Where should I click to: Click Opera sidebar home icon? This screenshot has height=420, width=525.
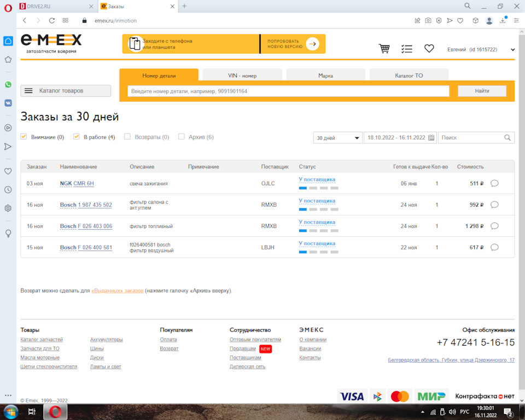[x=8, y=41]
